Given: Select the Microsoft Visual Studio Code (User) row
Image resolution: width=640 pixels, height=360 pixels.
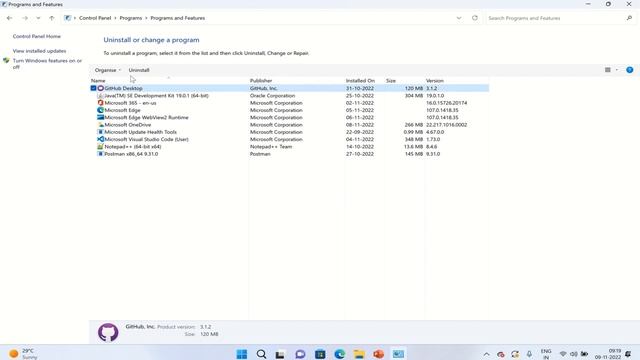Looking at the screenshot, I should pos(289,139).
